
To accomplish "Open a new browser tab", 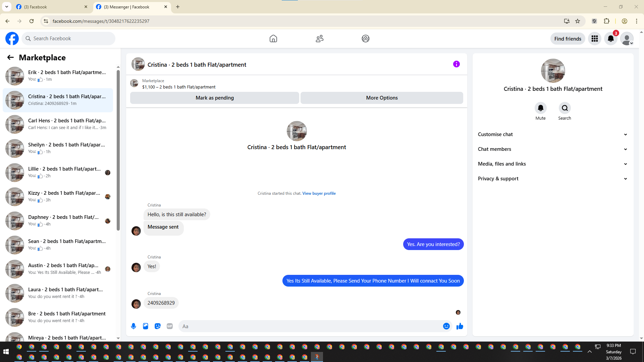I will [x=178, y=7].
